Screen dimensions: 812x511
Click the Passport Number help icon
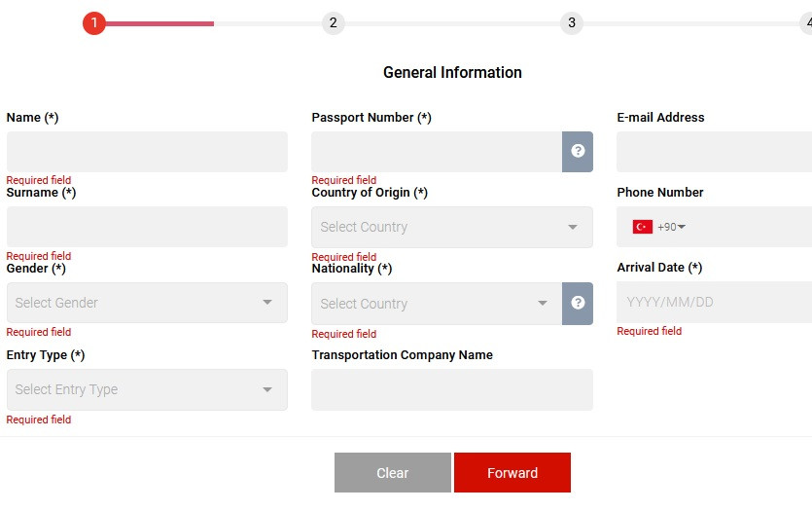pyautogui.click(x=578, y=151)
